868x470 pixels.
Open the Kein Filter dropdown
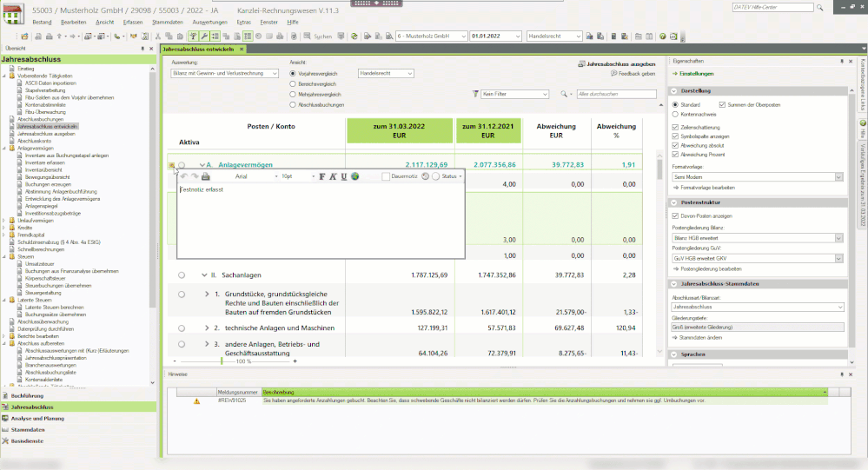click(x=515, y=94)
